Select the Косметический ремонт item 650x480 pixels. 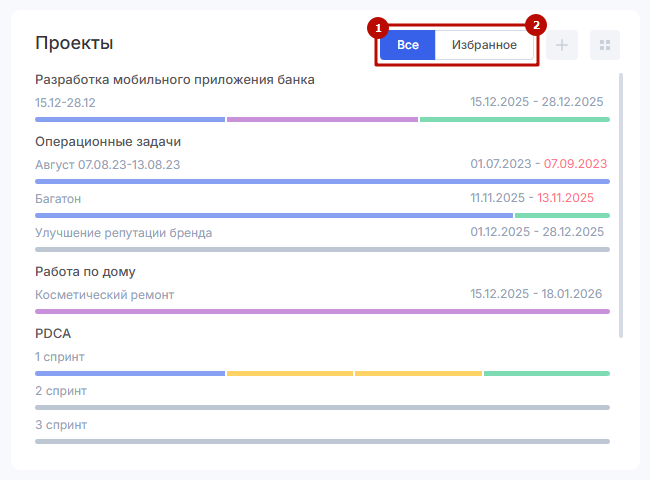[x=104, y=295]
